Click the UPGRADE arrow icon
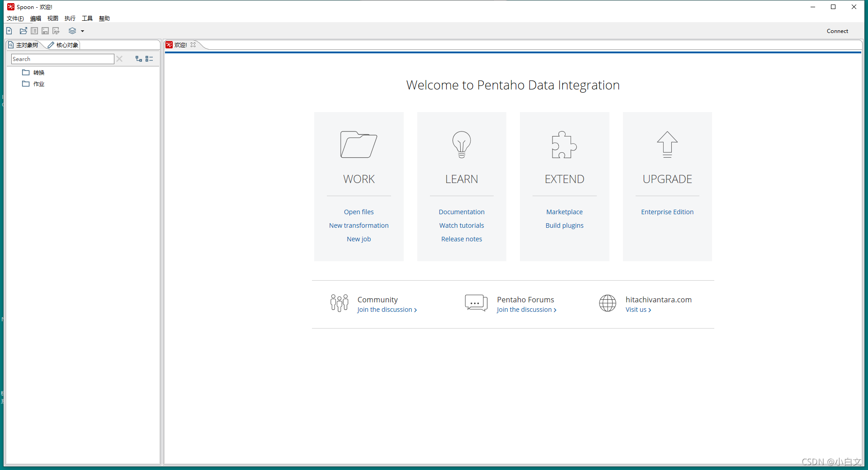This screenshot has width=868, height=470. click(x=667, y=145)
